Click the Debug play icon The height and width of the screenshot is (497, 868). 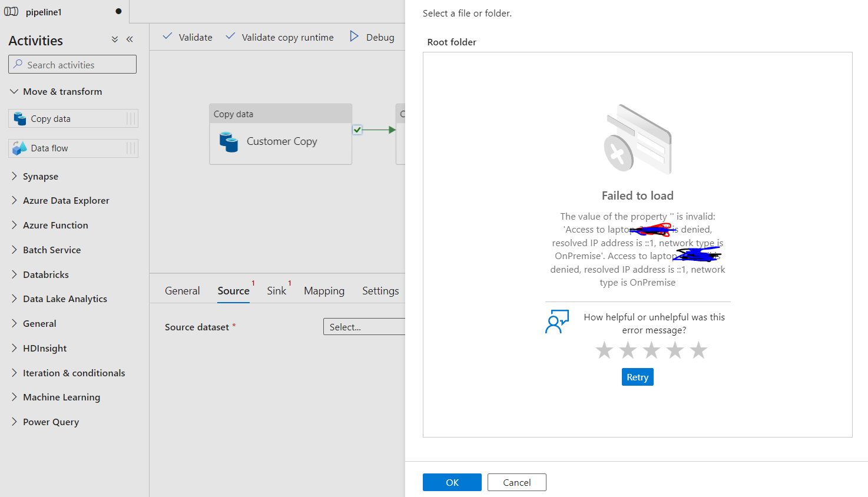(355, 37)
